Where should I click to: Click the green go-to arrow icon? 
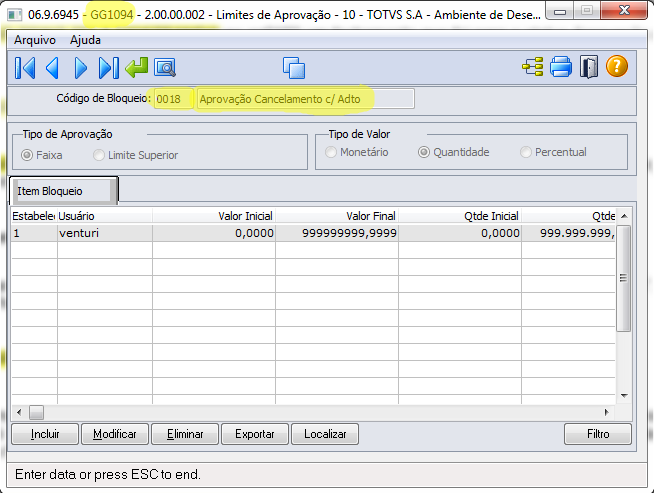136,68
